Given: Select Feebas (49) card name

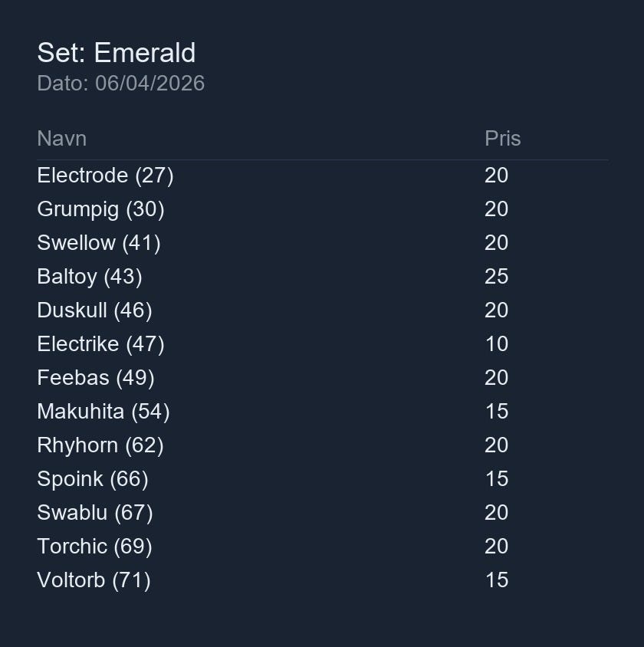Looking at the screenshot, I should click(96, 378).
